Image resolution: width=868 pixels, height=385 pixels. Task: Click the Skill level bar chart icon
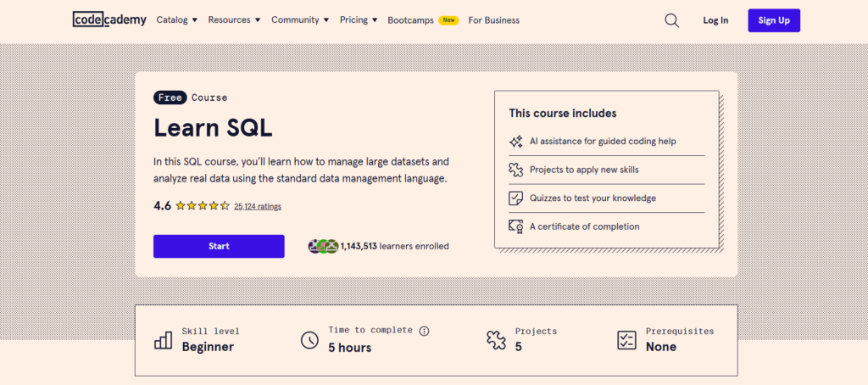click(163, 340)
